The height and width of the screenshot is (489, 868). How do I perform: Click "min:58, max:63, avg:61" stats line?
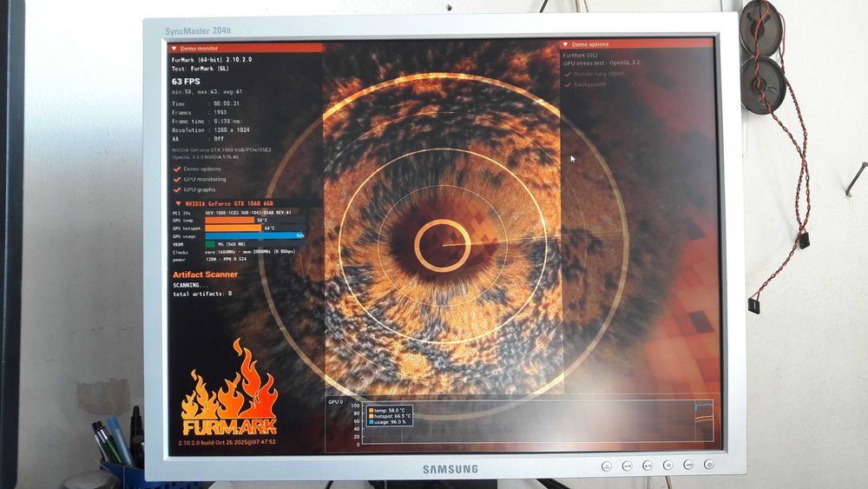[207, 92]
